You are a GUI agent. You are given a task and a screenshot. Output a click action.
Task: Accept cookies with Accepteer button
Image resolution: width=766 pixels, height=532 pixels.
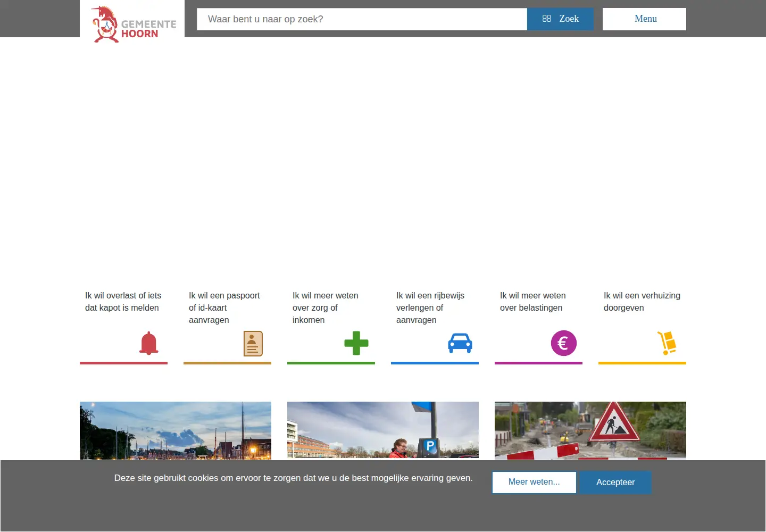(x=615, y=482)
